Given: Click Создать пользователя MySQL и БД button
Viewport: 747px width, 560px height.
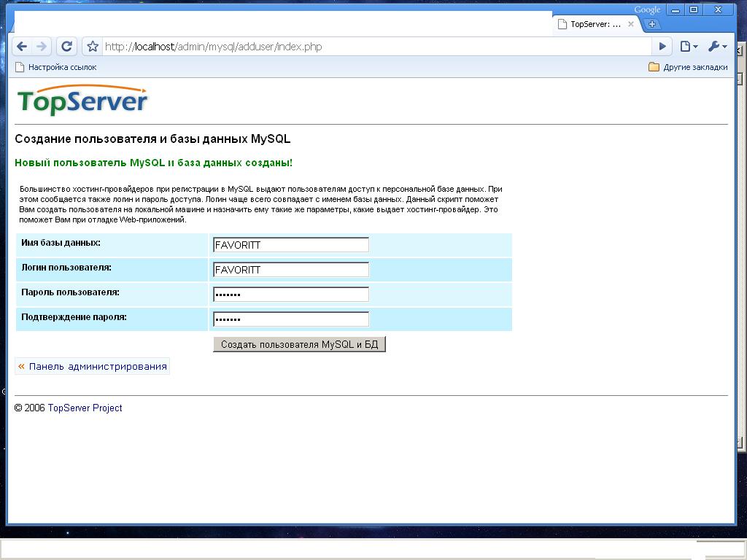Looking at the screenshot, I should point(299,344).
